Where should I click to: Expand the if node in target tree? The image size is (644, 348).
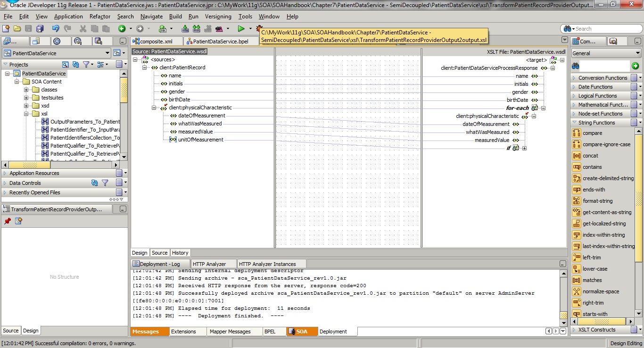tap(524, 149)
